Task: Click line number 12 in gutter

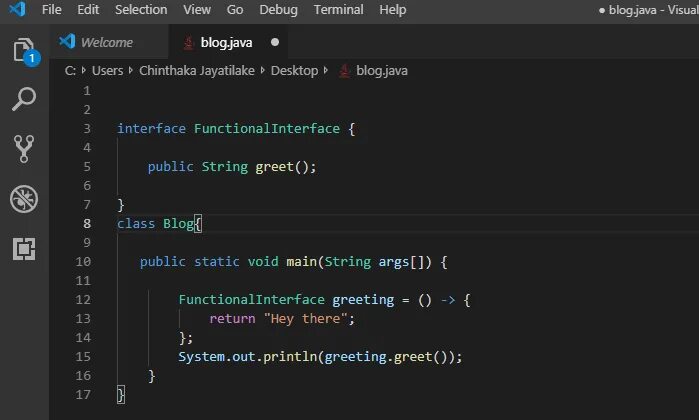Action: pos(83,300)
